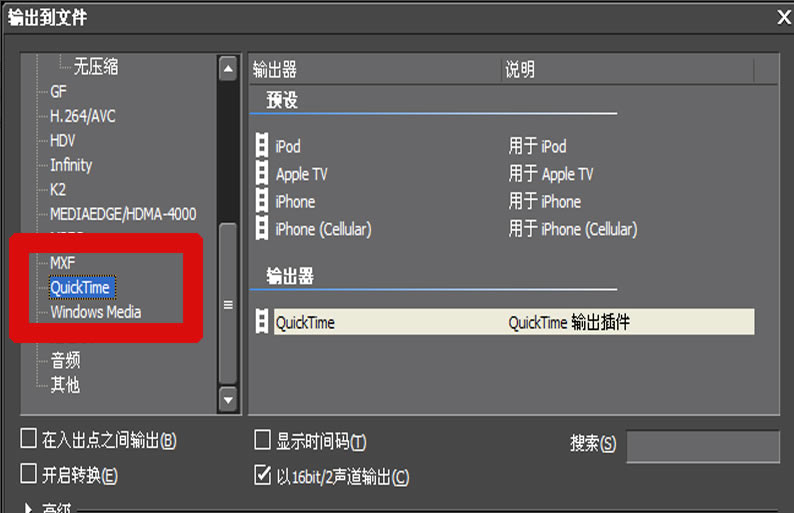Expand the 高级 section triangle

28,507
